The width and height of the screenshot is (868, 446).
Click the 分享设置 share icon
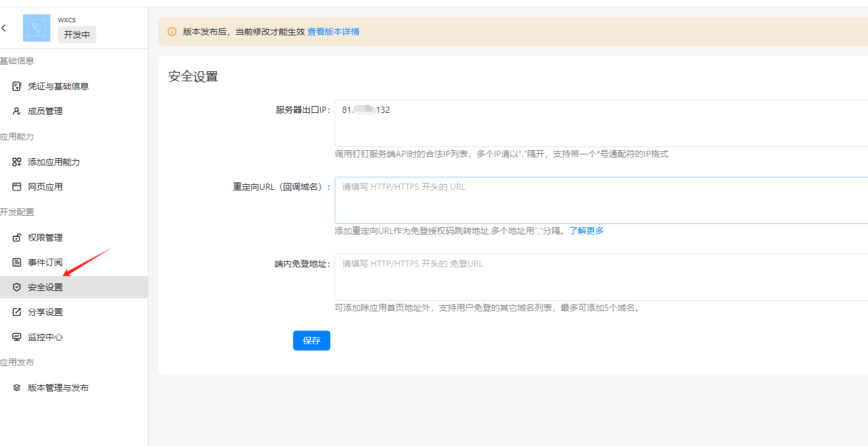tap(17, 312)
